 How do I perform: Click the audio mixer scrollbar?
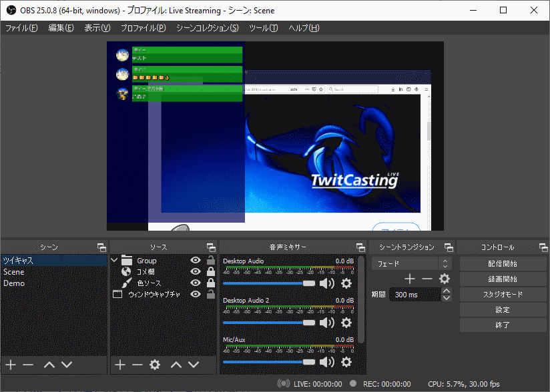coord(362,301)
